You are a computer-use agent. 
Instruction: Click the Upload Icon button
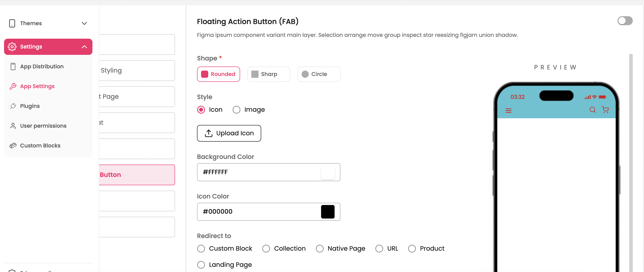229,133
